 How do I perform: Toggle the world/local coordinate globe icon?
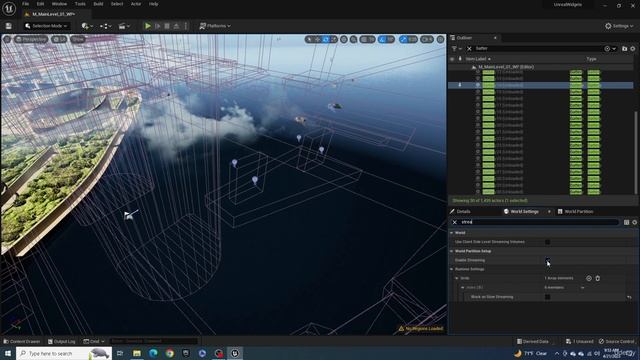click(x=344, y=39)
